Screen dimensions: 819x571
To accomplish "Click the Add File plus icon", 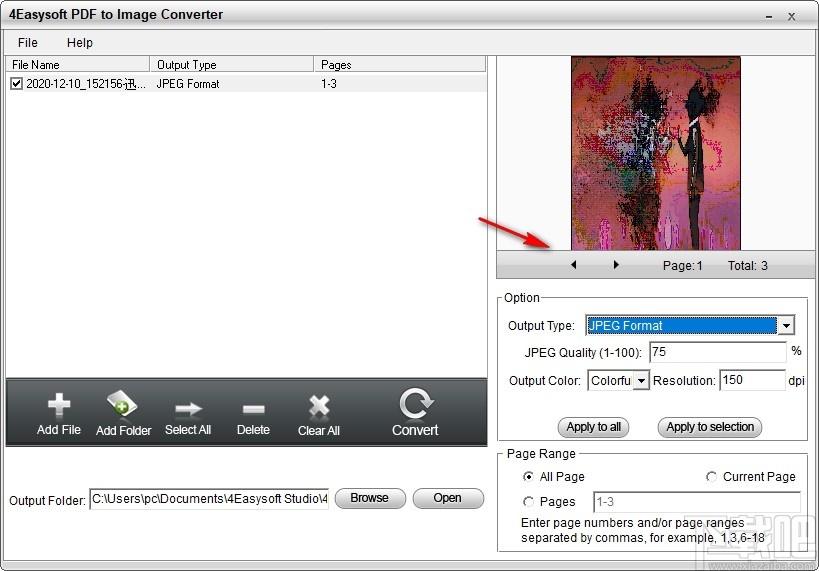I will tap(59, 406).
